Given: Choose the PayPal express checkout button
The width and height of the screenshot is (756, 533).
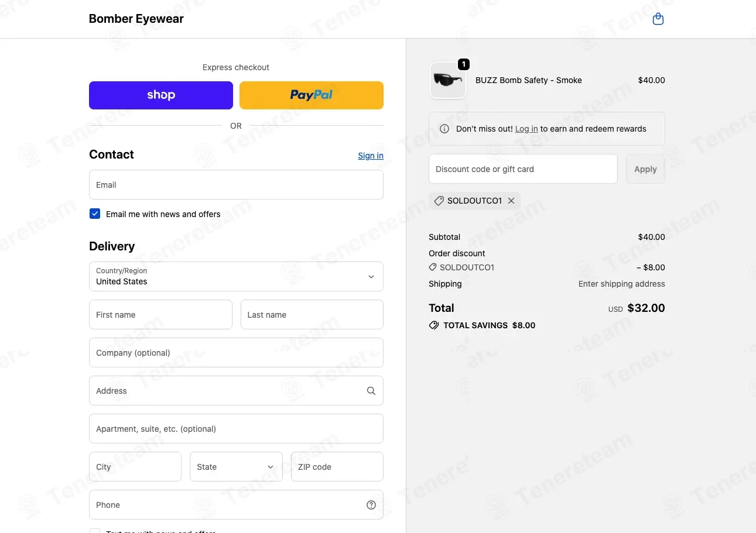Looking at the screenshot, I should 312,95.
